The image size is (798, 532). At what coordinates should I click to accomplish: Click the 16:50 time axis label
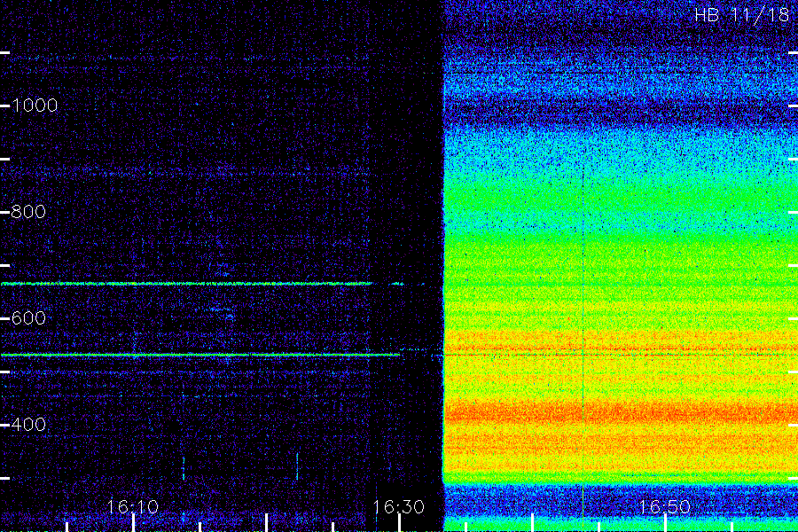tap(664, 507)
